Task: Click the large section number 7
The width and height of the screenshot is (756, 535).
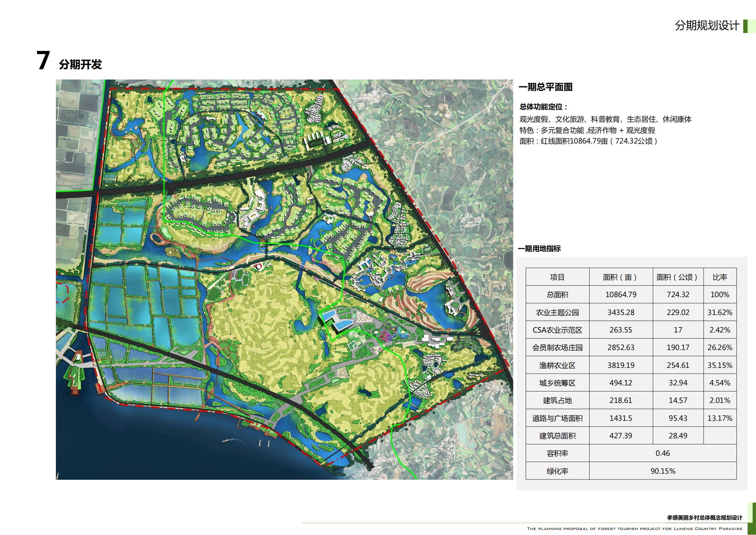Action: click(x=43, y=61)
